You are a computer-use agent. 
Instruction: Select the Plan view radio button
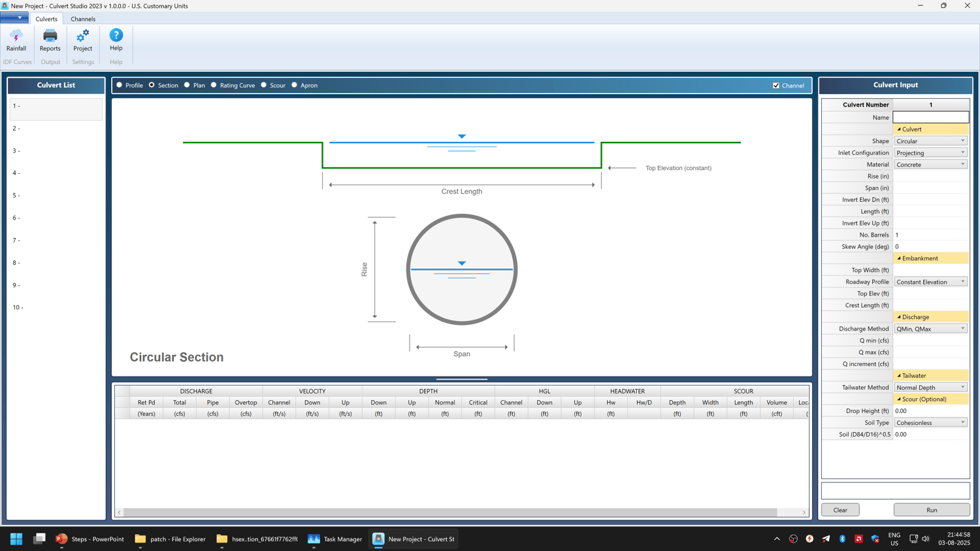[x=187, y=85]
